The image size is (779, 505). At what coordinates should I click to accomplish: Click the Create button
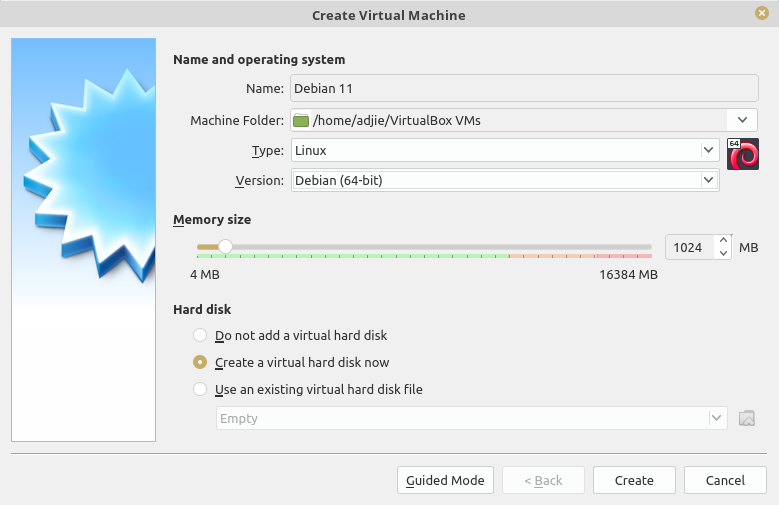click(634, 480)
